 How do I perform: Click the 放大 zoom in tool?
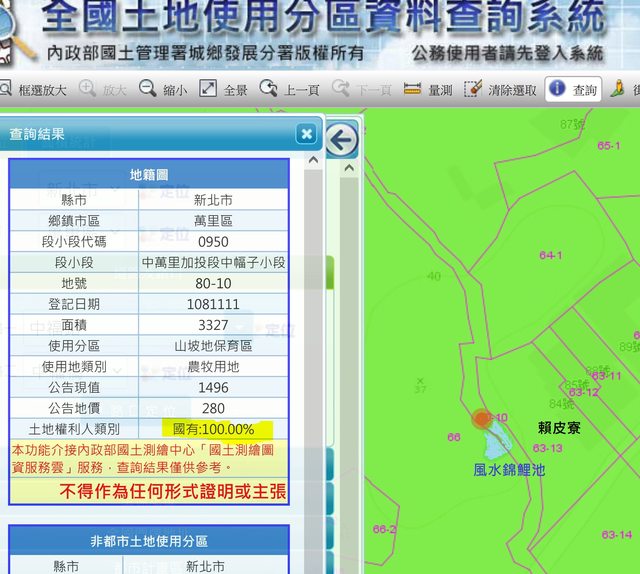pos(103,90)
